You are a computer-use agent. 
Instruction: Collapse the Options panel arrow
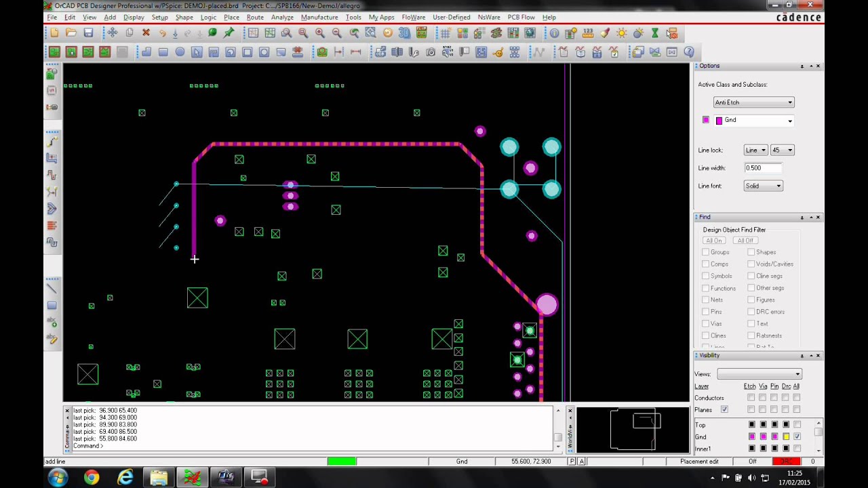[x=810, y=66]
